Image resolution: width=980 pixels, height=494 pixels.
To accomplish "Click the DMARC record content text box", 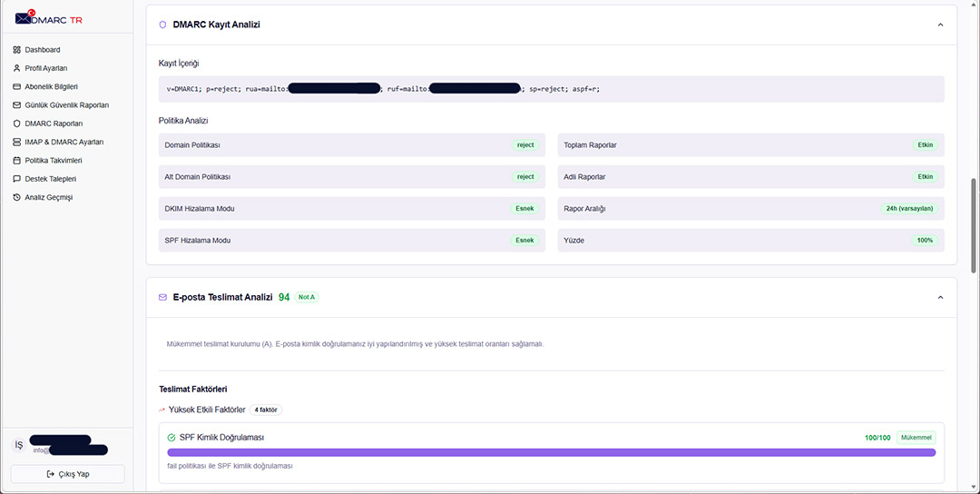I will [551, 89].
